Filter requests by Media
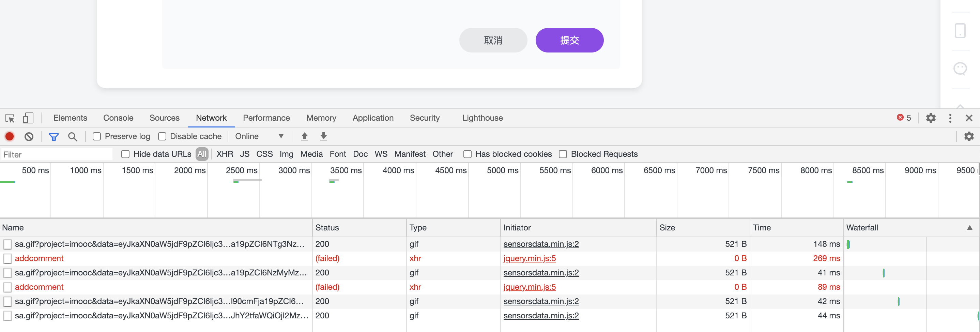Image resolution: width=980 pixels, height=332 pixels. point(311,154)
